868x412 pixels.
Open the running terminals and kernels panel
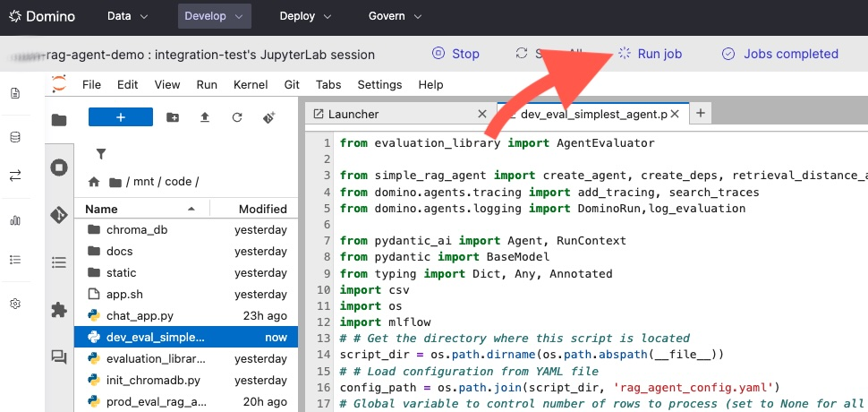click(x=59, y=167)
